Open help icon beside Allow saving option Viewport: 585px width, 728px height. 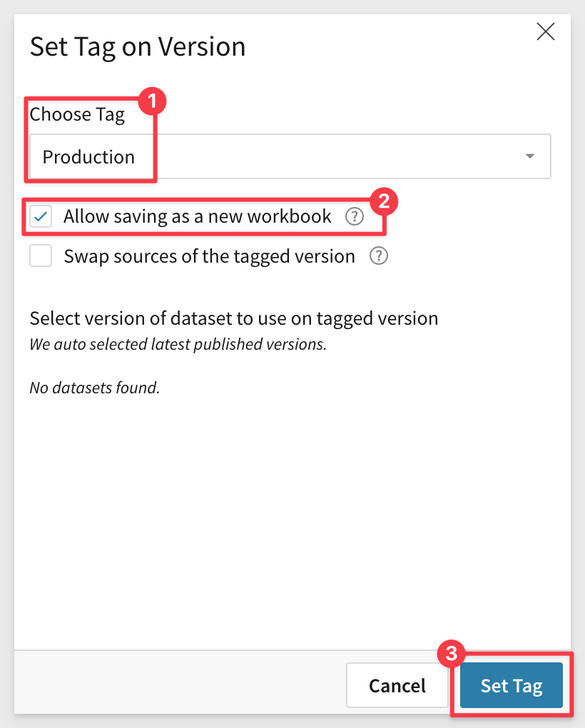click(x=355, y=217)
